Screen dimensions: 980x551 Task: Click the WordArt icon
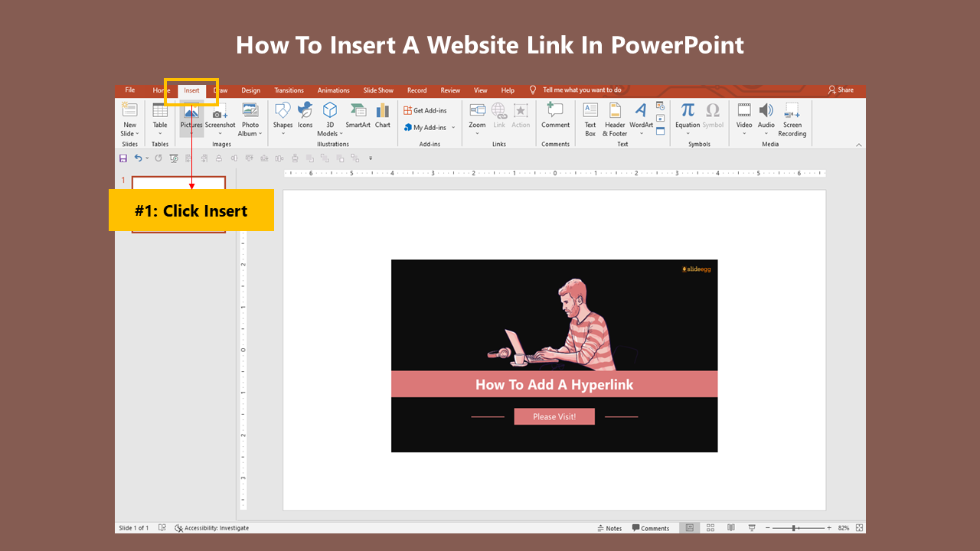point(641,110)
